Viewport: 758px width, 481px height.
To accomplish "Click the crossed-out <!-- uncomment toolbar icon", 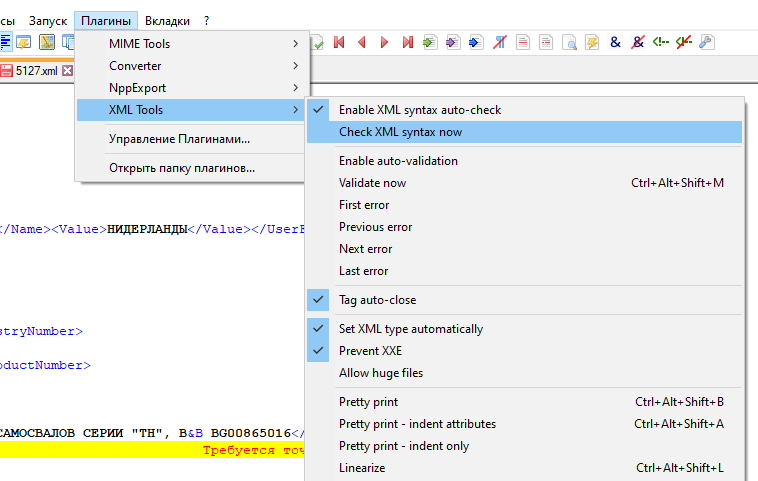I will [x=684, y=43].
